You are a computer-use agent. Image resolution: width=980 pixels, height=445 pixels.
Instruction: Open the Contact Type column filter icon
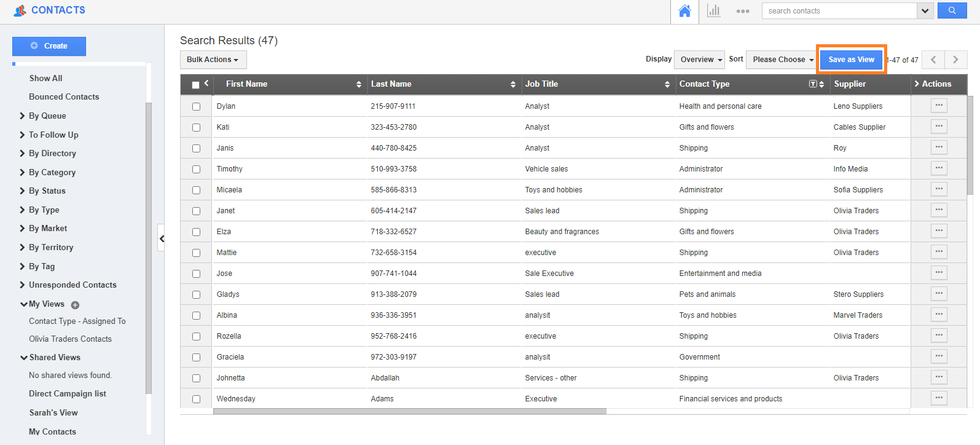click(813, 84)
